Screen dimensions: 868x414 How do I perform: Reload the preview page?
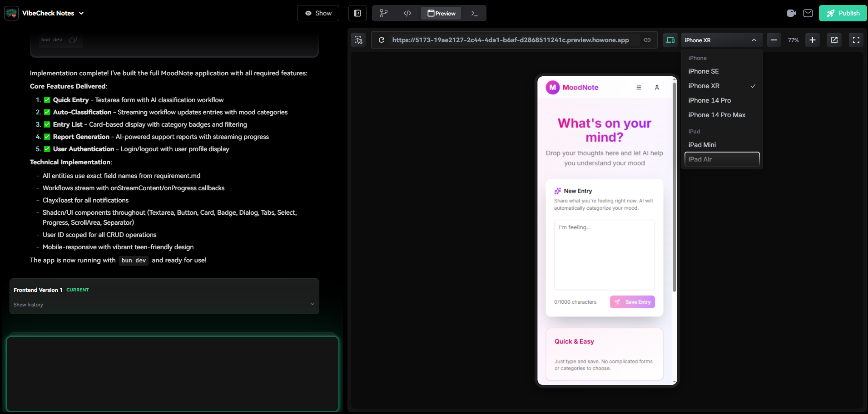point(382,40)
